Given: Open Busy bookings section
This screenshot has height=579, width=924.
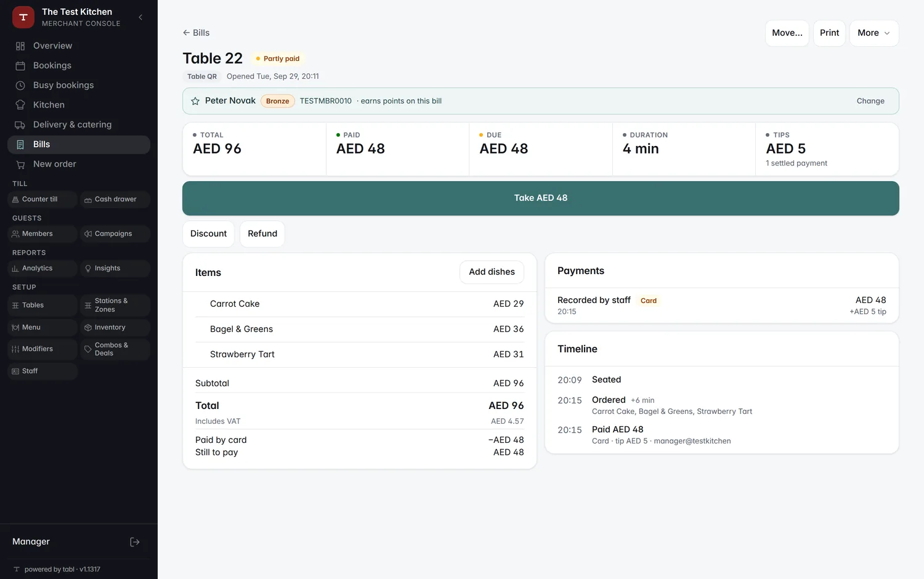Looking at the screenshot, I should (x=79, y=85).
